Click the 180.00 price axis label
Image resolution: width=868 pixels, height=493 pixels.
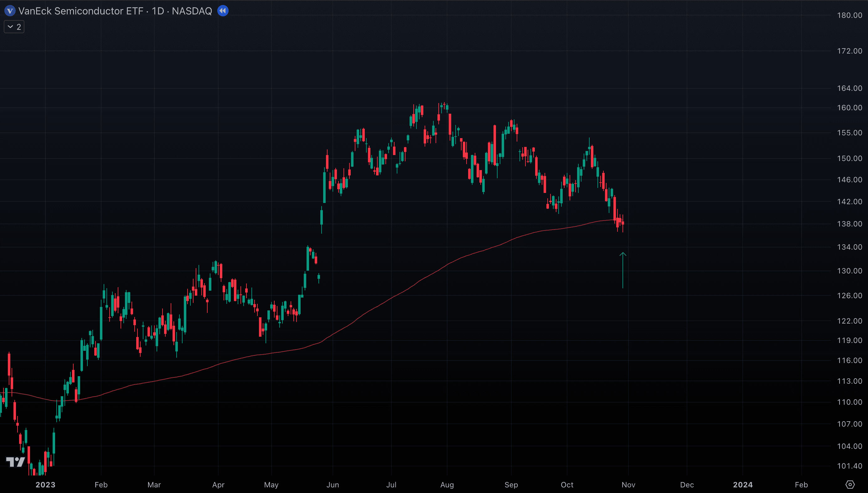[849, 15]
